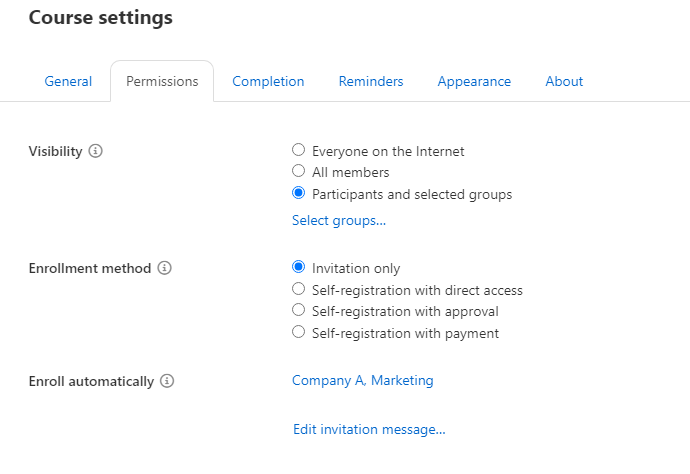Go to the Reminders tab
Image resolution: width=690 pixels, height=474 pixels.
click(371, 82)
